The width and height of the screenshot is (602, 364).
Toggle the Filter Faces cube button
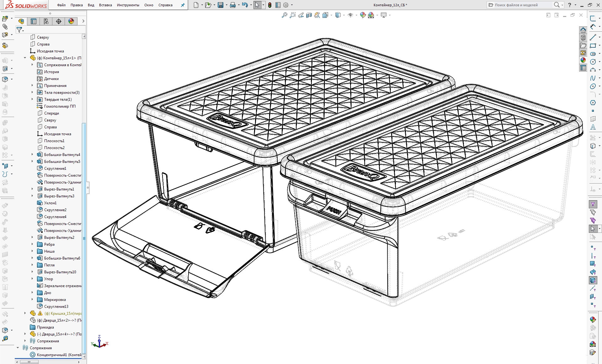(593, 280)
